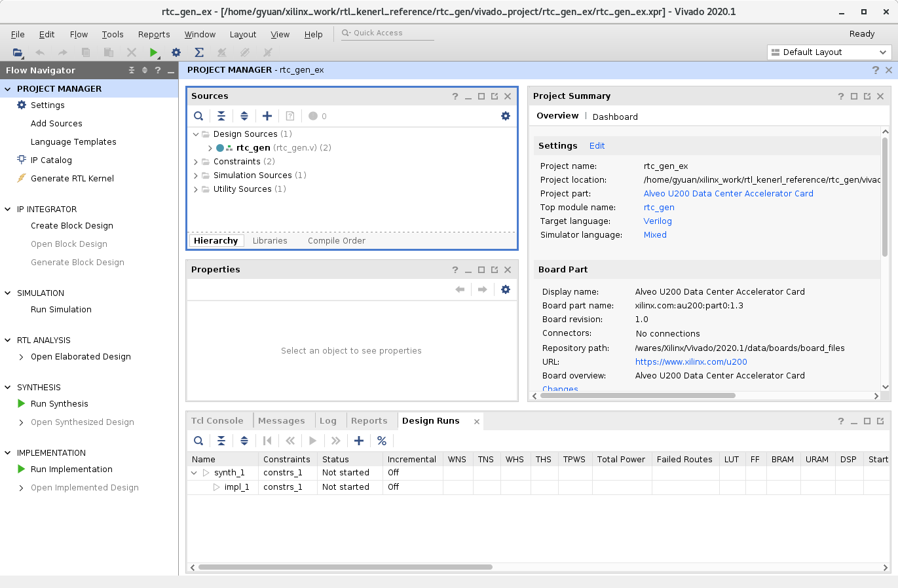
Task: Collapse the SYNTHESIS section in Flow Navigator
Action: tap(8, 388)
